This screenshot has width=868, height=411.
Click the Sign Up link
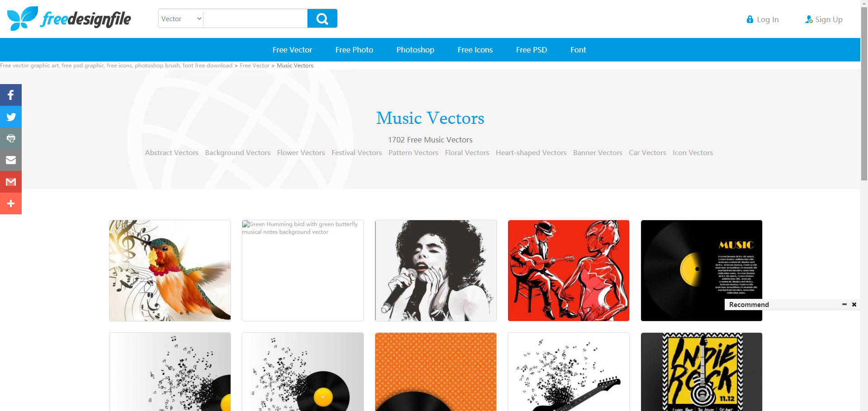(x=824, y=19)
